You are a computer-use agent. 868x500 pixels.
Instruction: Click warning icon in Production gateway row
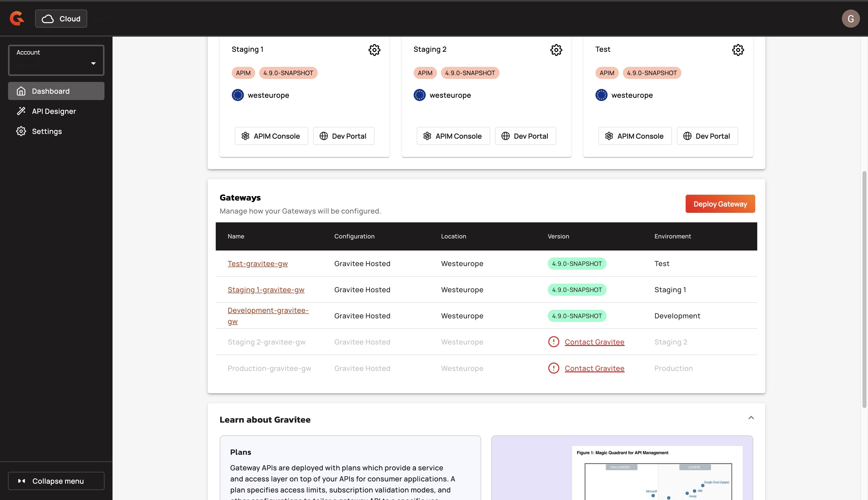[x=553, y=368]
